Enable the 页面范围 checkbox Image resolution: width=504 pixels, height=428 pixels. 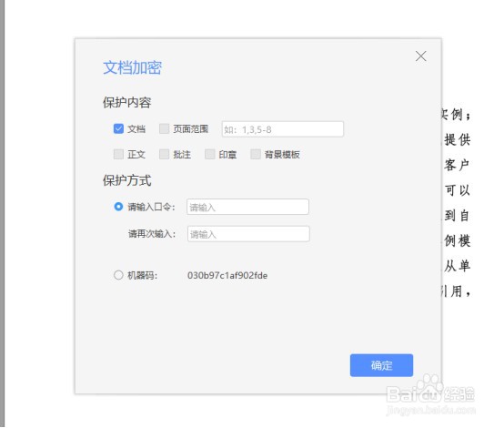pyautogui.click(x=165, y=128)
